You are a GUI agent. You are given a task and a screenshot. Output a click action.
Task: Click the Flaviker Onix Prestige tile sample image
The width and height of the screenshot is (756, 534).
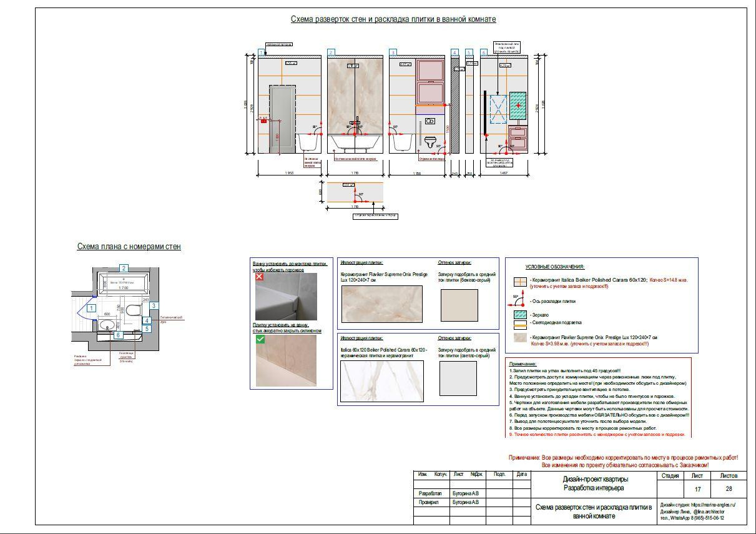[x=381, y=305]
